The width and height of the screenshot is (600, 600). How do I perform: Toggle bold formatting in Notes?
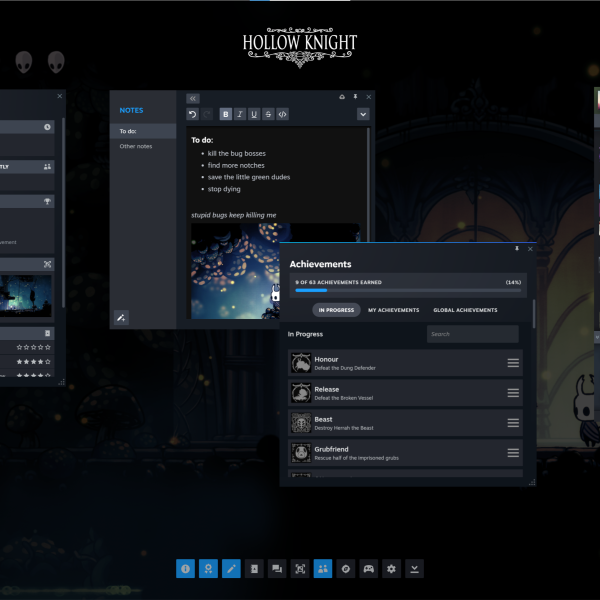225,114
